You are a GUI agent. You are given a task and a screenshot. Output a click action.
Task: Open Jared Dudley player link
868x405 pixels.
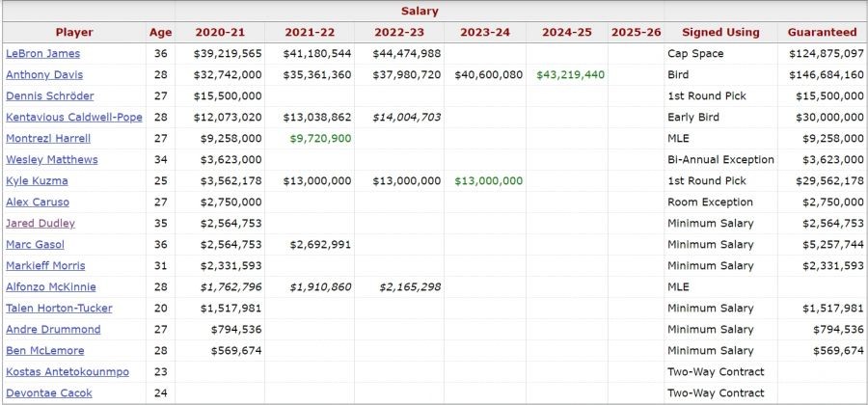[x=41, y=223]
